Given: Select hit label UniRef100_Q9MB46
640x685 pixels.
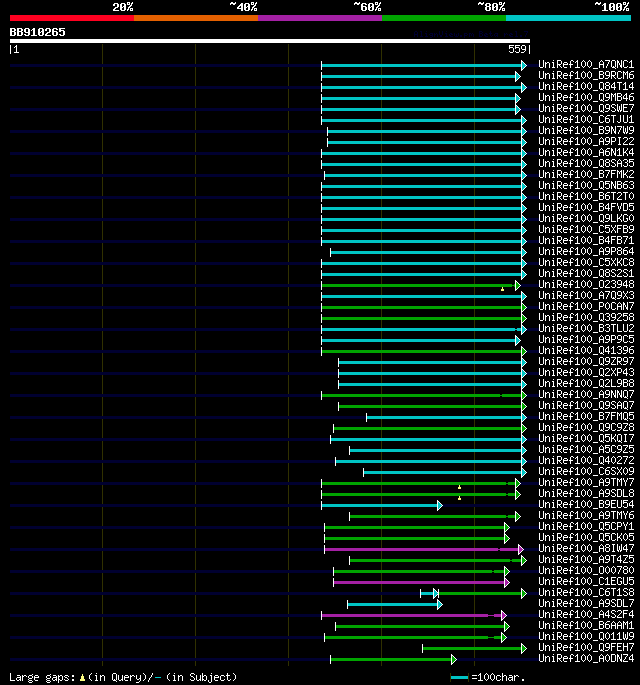Looking at the screenshot, I should tap(586, 97).
